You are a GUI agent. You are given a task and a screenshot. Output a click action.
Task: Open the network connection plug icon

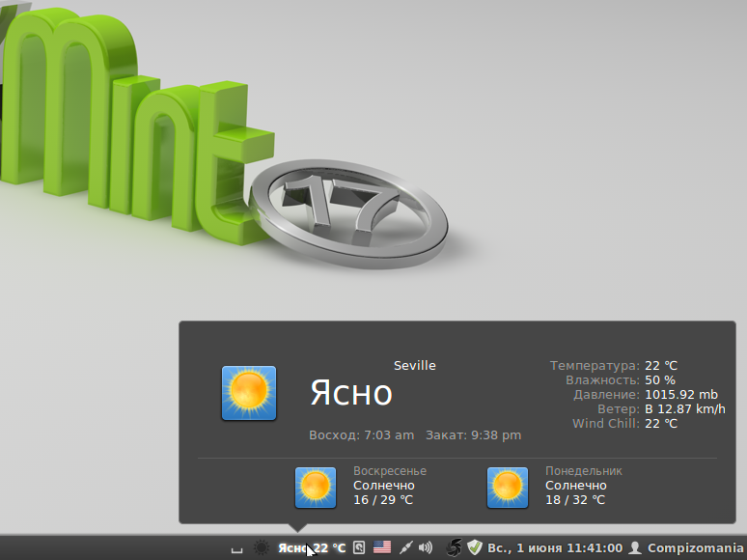[x=406, y=547]
